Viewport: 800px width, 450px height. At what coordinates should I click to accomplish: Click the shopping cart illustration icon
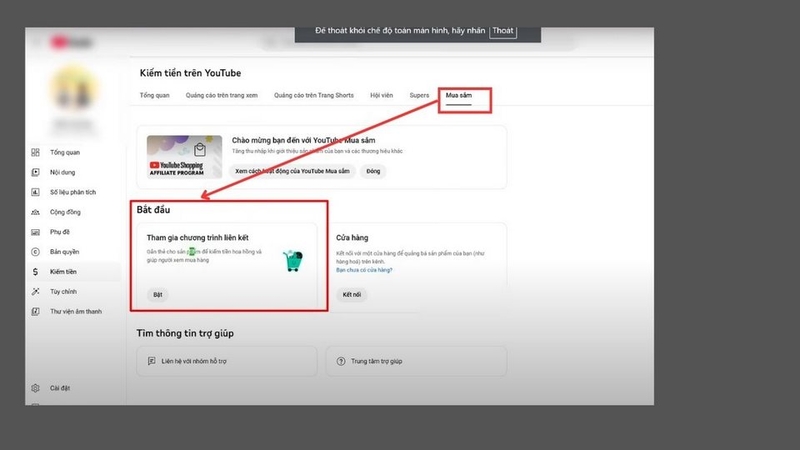click(293, 260)
